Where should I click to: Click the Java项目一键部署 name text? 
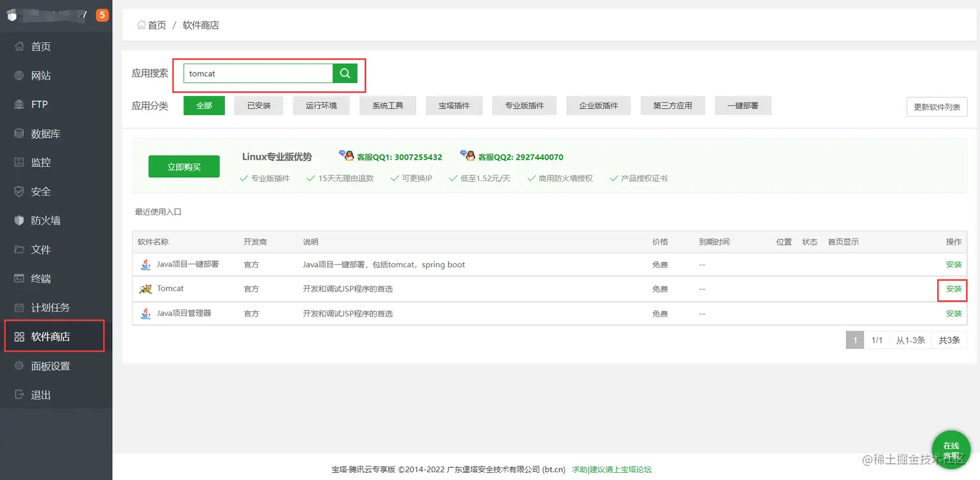point(188,265)
